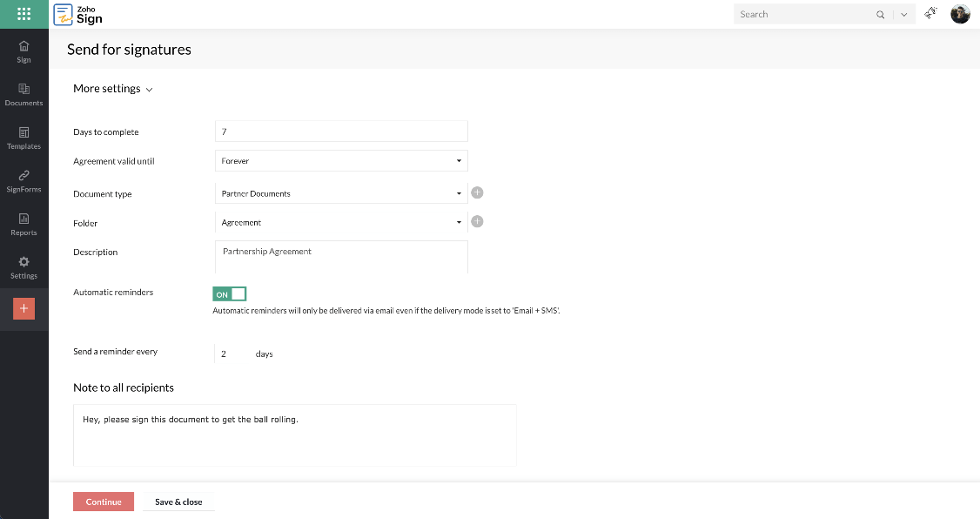Screen dimensions: 980x519
Task: Add a new document type with plus icon
Action: [x=477, y=192]
